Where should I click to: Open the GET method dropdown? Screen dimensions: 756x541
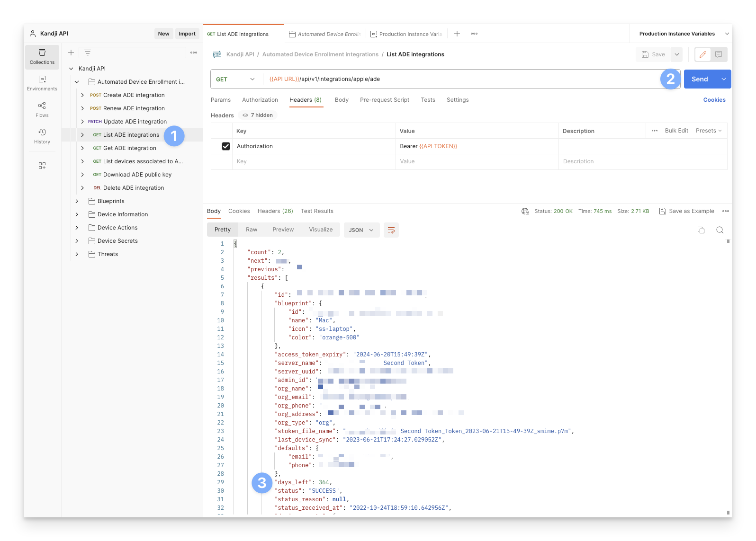236,79
